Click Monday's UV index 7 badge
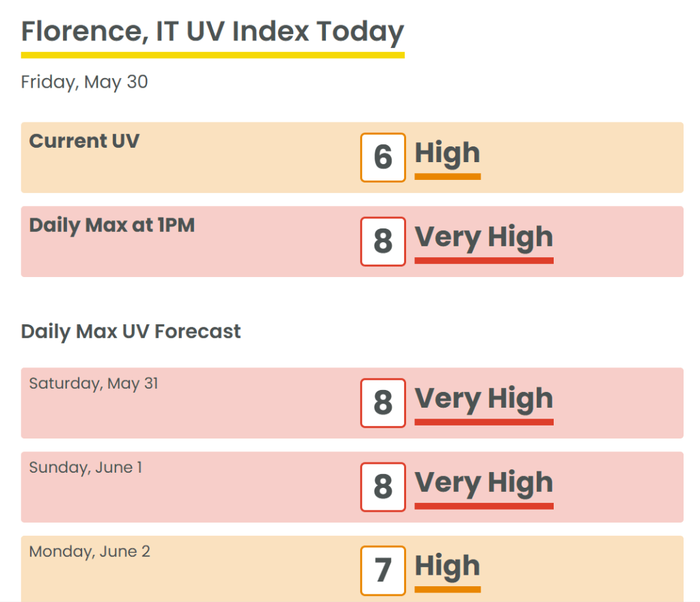The image size is (700, 602). [x=383, y=571]
